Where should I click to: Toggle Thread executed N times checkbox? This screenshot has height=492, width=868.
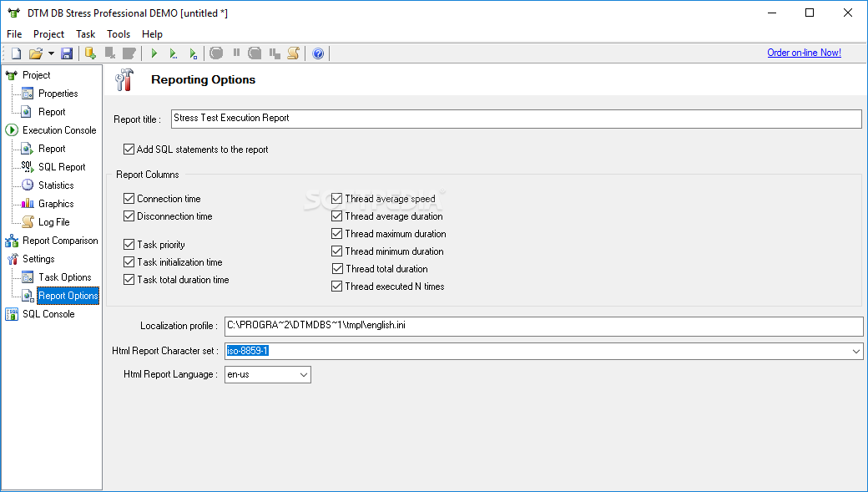pos(336,287)
